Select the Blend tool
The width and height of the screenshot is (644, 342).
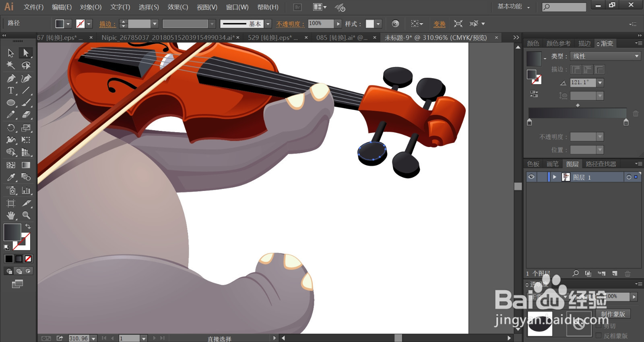click(26, 177)
